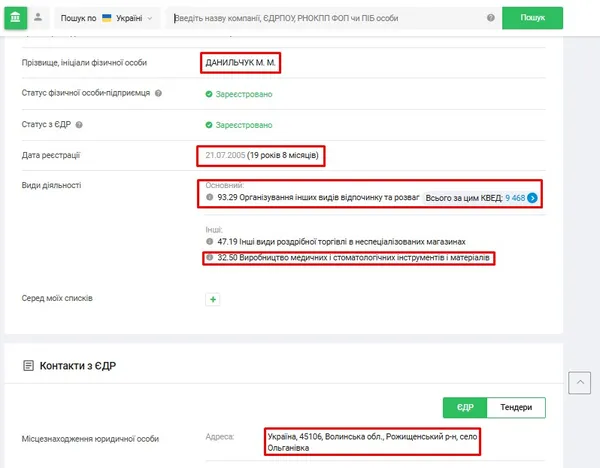Viewport: 600px width, 468px height.
Task: Switch to the Тендери tab
Action: (516, 407)
